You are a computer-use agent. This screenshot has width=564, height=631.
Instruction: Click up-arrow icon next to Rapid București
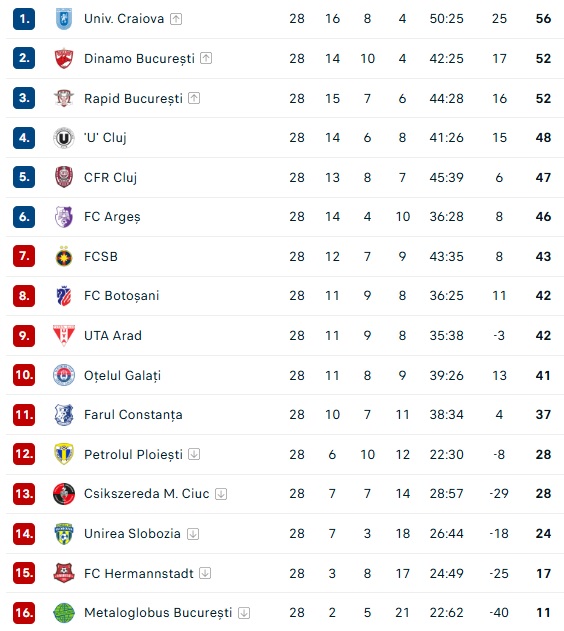[x=194, y=98]
